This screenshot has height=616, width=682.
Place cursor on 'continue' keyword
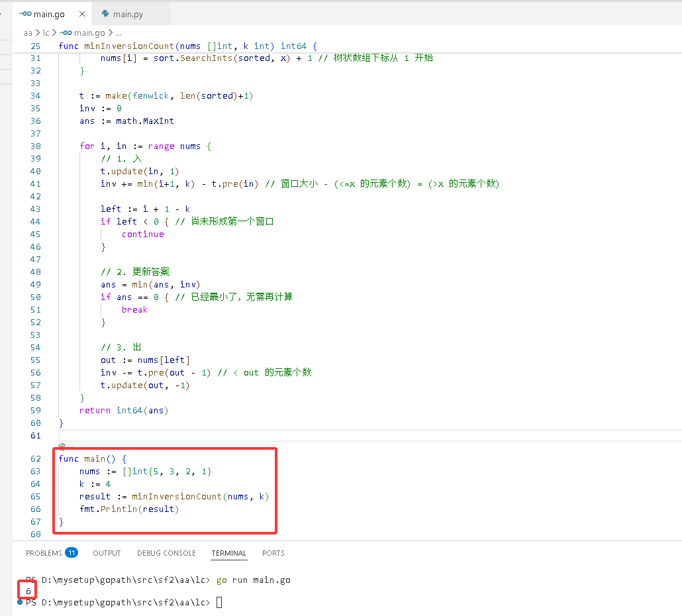pos(142,234)
